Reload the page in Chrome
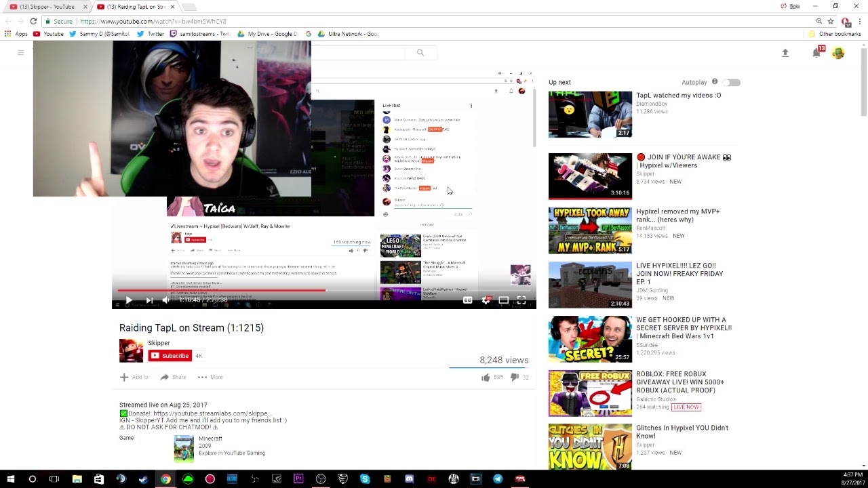868x488 pixels. (x=33, y=21)
